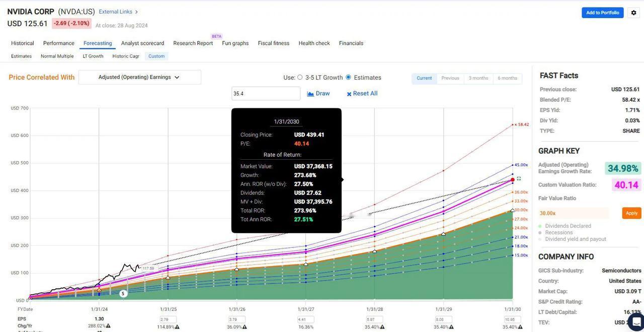
Task: Click the white triangle marker at 1/31/28
Action: point(375,251)
